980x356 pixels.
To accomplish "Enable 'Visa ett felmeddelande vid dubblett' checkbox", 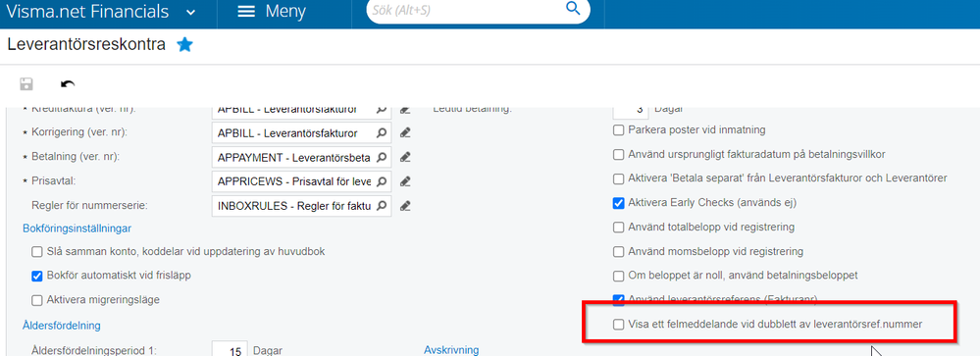I will coord(618,325).
